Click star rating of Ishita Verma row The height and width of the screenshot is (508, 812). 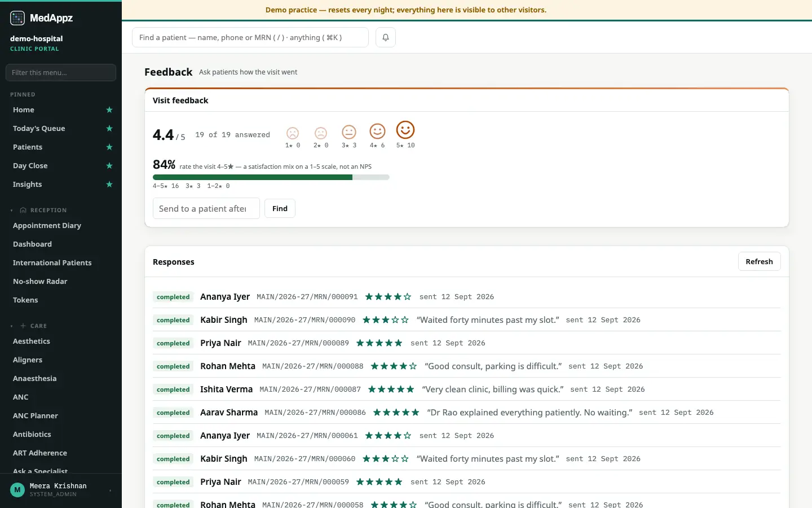(391, 389)
